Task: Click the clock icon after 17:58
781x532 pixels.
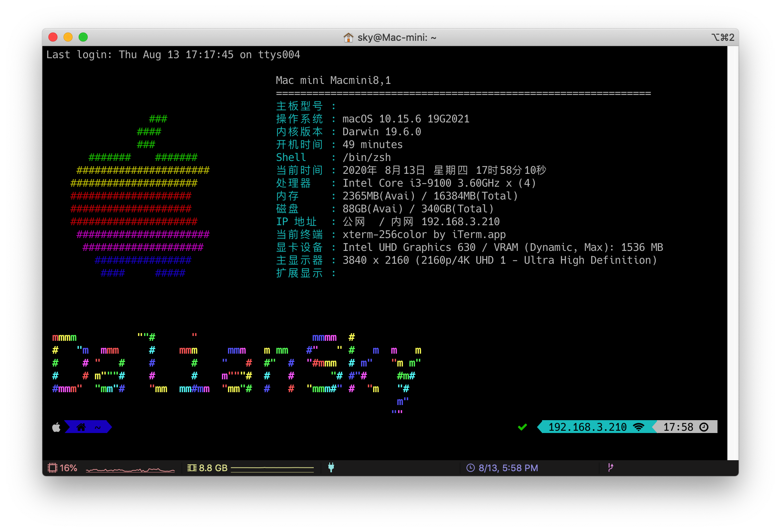Action: coord(704,427)
